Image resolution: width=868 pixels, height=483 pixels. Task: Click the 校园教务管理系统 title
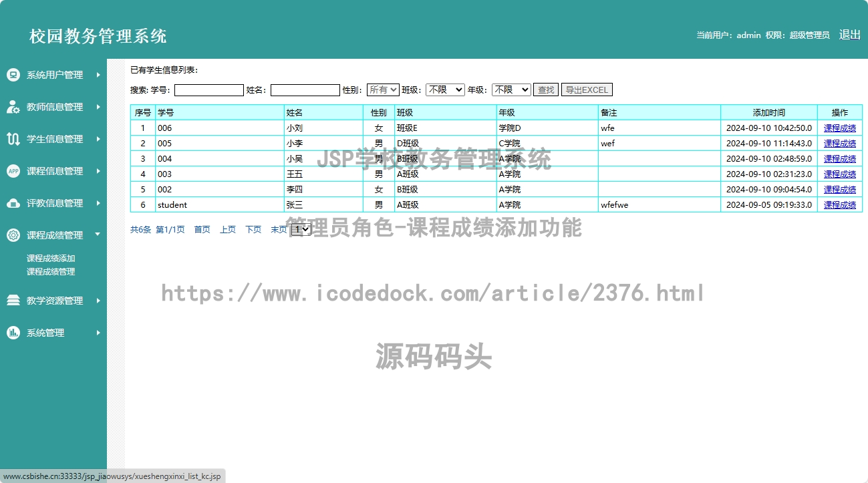98,36
